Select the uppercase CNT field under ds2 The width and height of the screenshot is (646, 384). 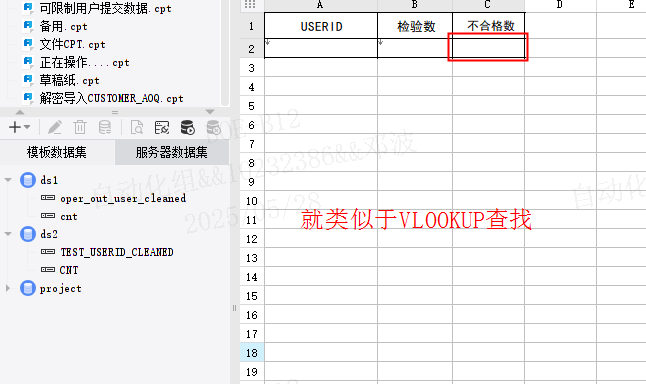[69, 270]
